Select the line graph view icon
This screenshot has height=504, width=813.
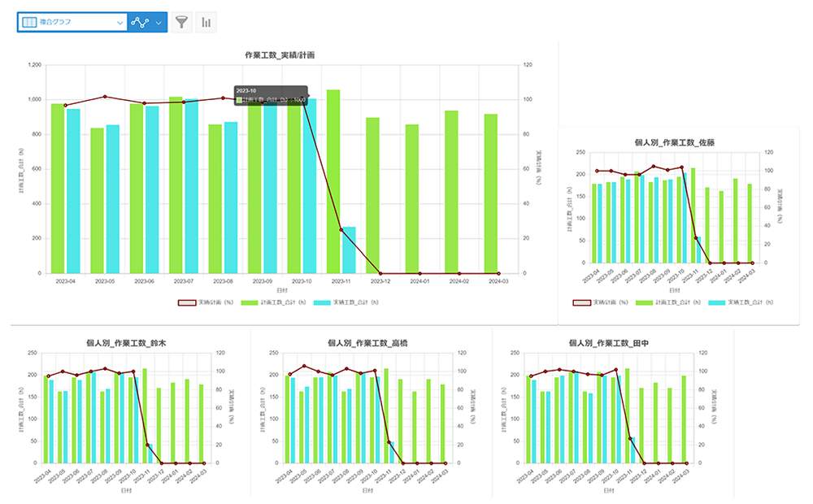pos(141,22)
